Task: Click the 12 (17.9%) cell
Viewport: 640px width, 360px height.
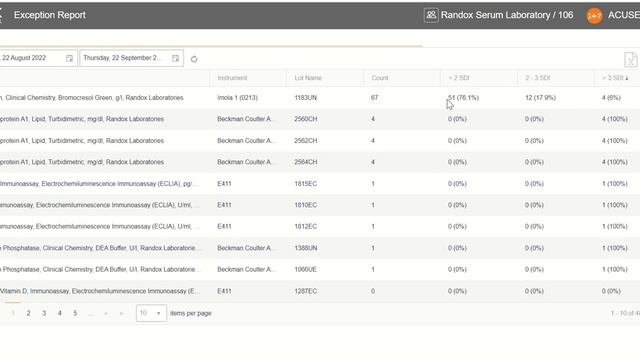Action: coord(540,98)
